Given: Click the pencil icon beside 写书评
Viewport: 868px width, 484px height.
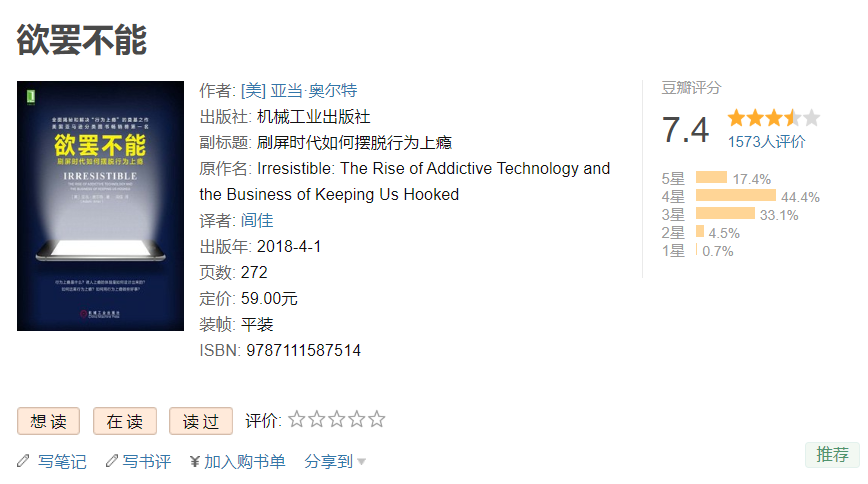Looking at the screenshot, I should pos(112,461).
